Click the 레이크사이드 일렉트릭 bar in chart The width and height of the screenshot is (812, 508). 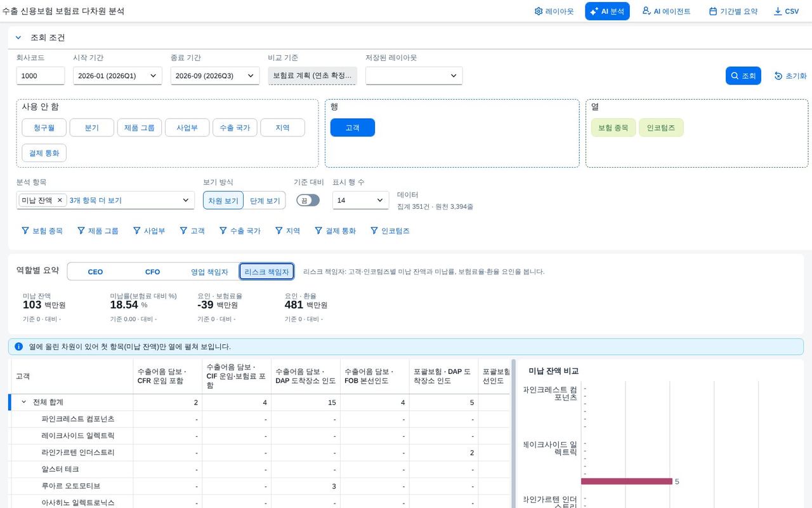[x=627, y=481]
